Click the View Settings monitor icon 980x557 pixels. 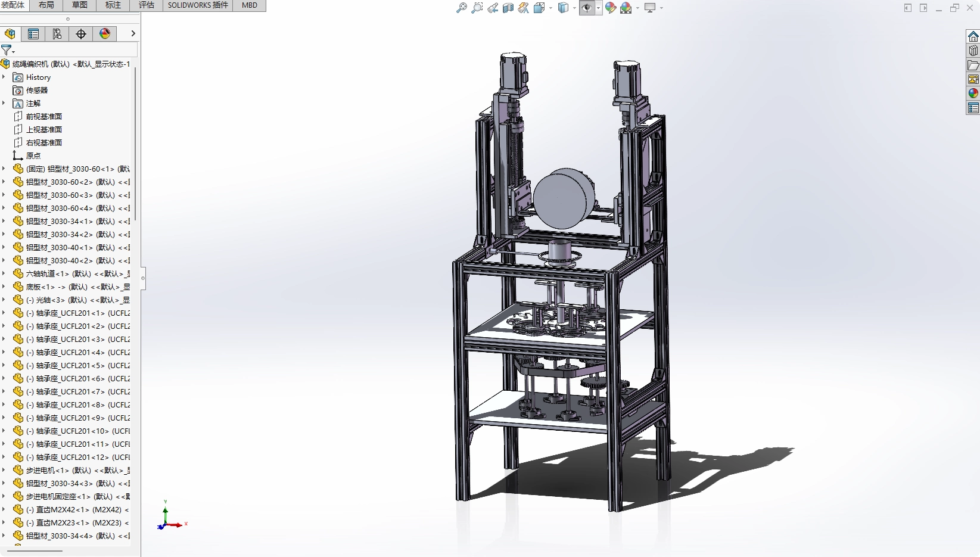(x=650, y=8)
